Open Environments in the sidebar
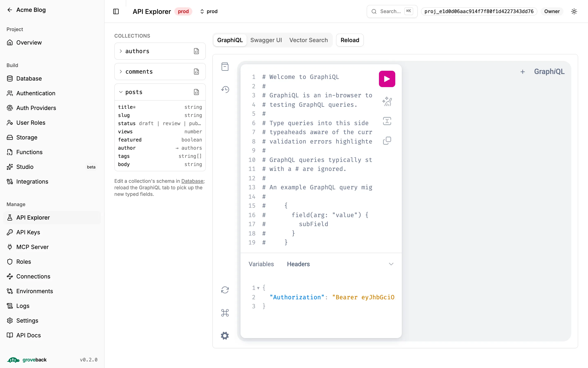 (x=52, y=291)
